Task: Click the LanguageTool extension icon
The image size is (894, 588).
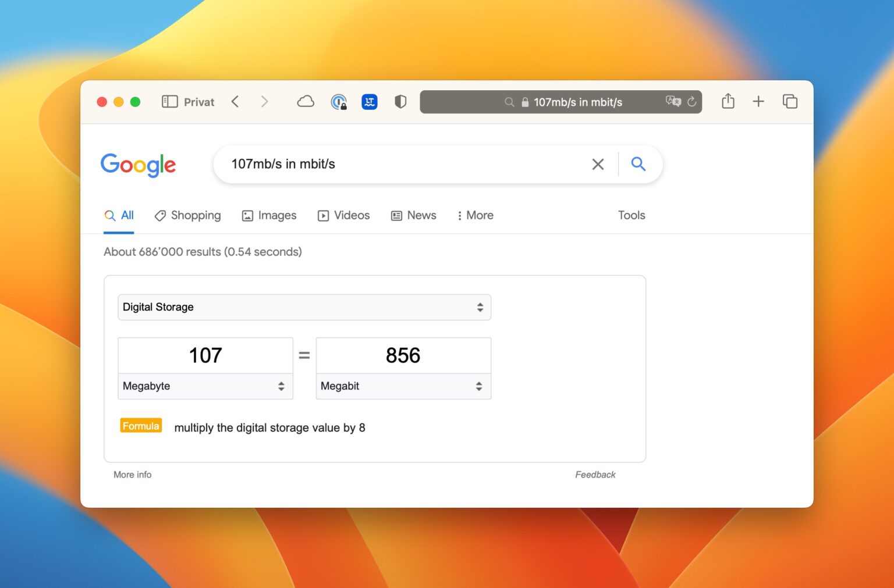Action: click(370, 101)
